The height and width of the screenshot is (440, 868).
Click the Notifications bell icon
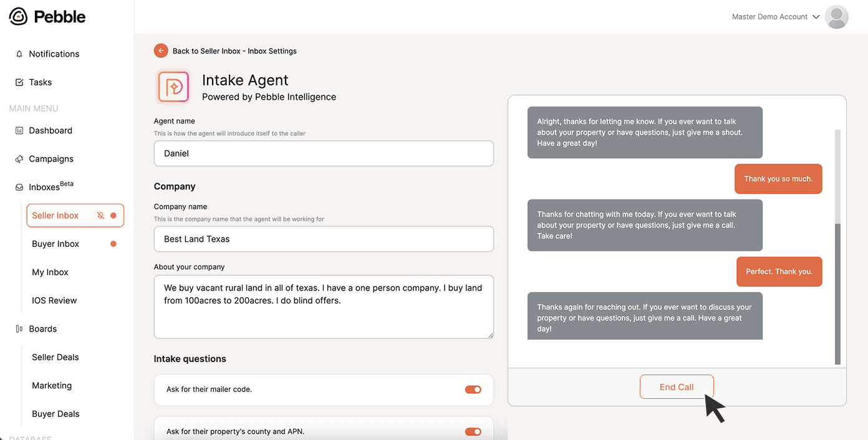(19, 54)
